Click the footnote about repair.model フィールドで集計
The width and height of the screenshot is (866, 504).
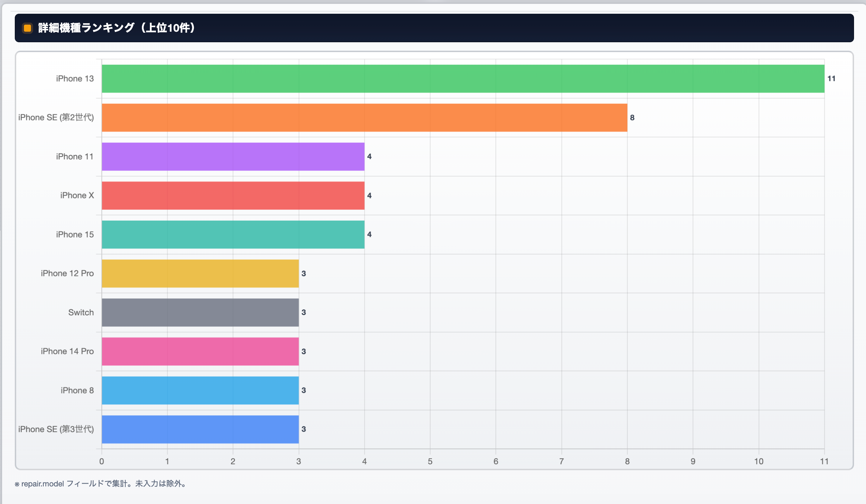100,484
